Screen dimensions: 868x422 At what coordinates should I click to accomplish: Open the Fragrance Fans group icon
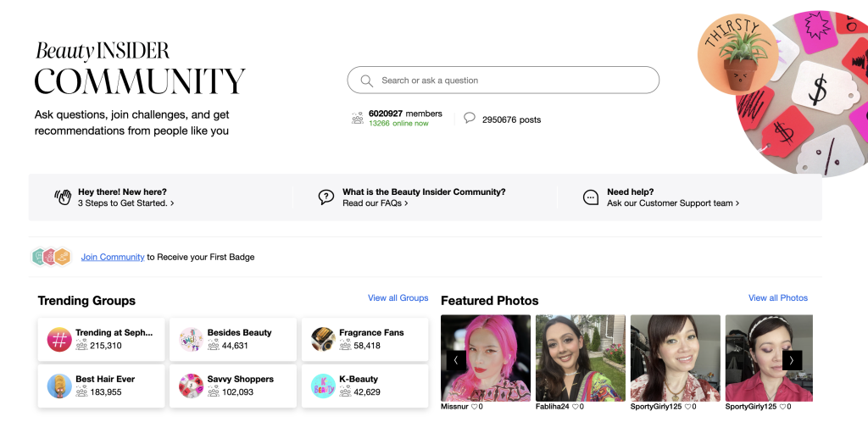pos(324,339)
